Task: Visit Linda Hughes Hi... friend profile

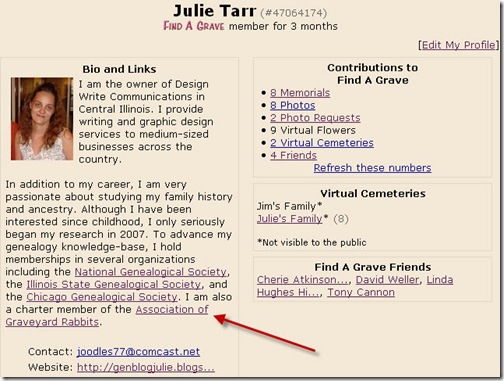Action: tap(440, 280)
